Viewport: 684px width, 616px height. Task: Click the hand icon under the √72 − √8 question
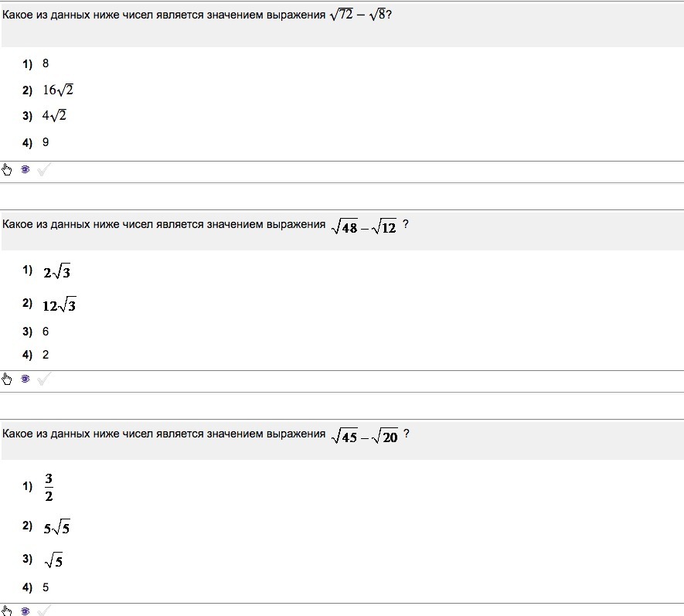coord(7,170)
